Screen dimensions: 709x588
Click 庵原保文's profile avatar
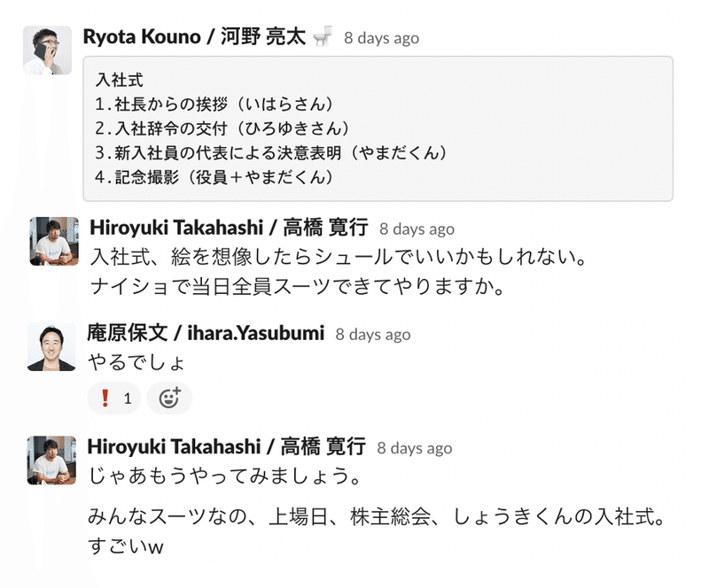51,346
